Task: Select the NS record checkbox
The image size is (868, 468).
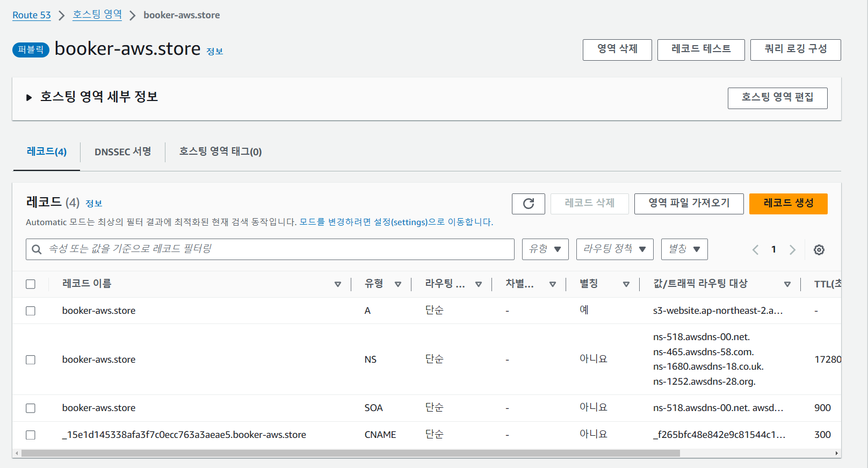Action: (x=31, y=360)
